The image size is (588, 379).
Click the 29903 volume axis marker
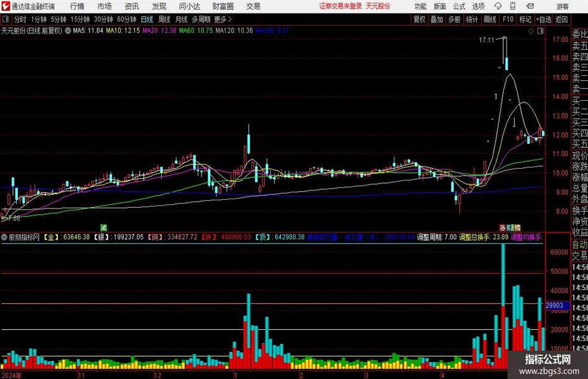556,306
